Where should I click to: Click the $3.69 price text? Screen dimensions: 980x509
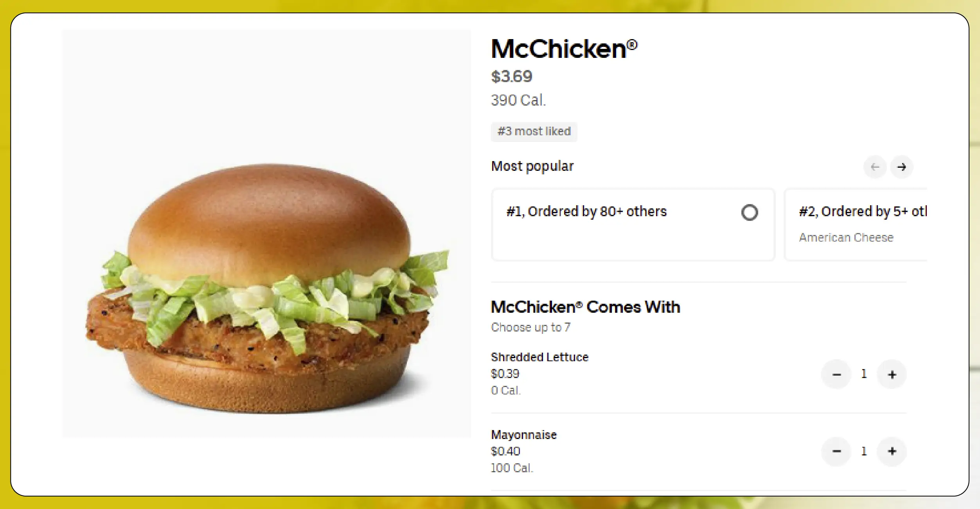pos(512,76)
